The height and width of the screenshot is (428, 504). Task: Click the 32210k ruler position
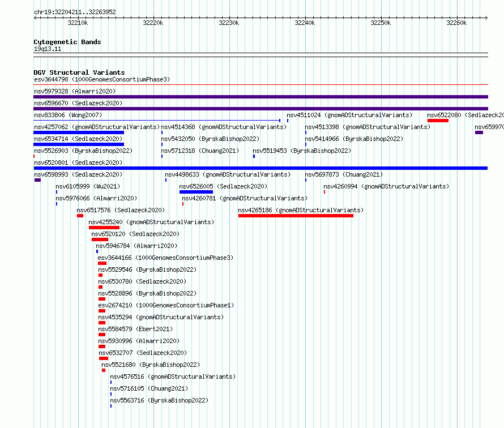[x=78, y=23]
